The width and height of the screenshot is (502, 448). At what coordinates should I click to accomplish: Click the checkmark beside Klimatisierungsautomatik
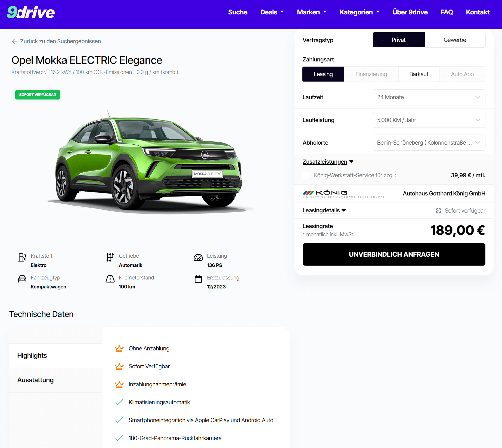(x=119, y=402)
